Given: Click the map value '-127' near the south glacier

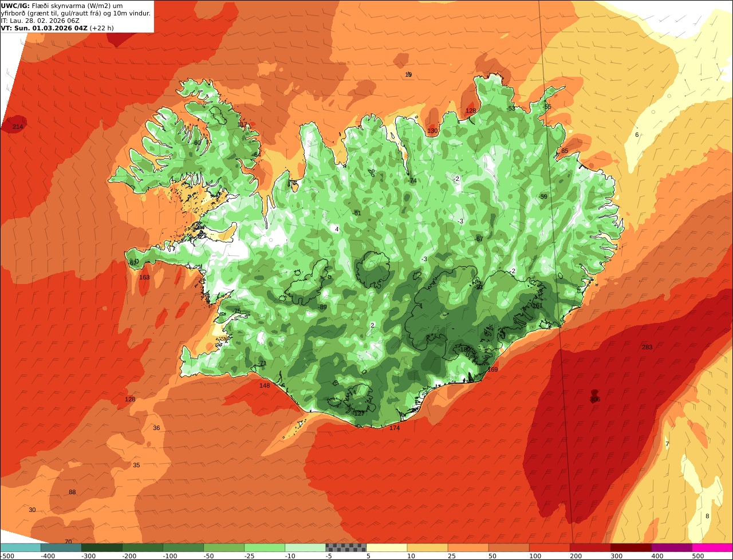Looking at the screenshot, I should 358,413.
